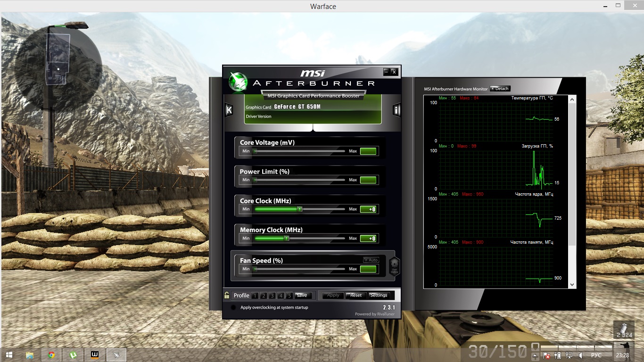Select profile slot 5
This screenshot has width=644, height=362.
[289, 296]
